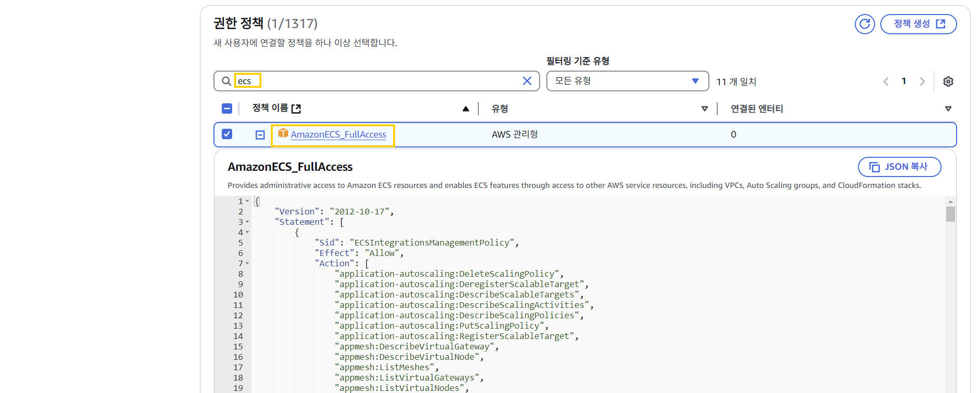Fold the Action array at line 7
980x393 pixels.
pos(247,263)
